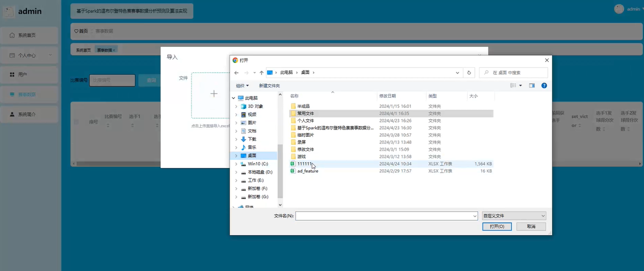644x271 pixels.
Task: Select the 修改文件 folder
Action: pyautogui.click(x=392, y=149)
